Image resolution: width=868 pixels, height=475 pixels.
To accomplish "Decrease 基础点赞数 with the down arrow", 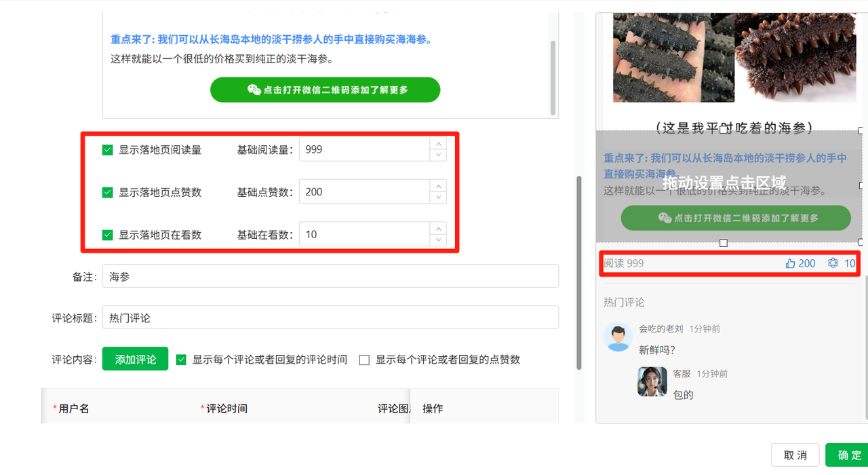I will (x=438, y=198).
